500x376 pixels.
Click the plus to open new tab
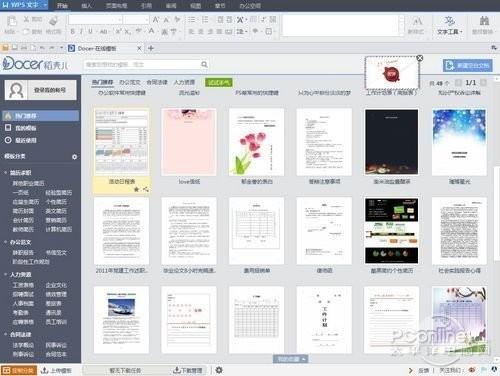151,48
